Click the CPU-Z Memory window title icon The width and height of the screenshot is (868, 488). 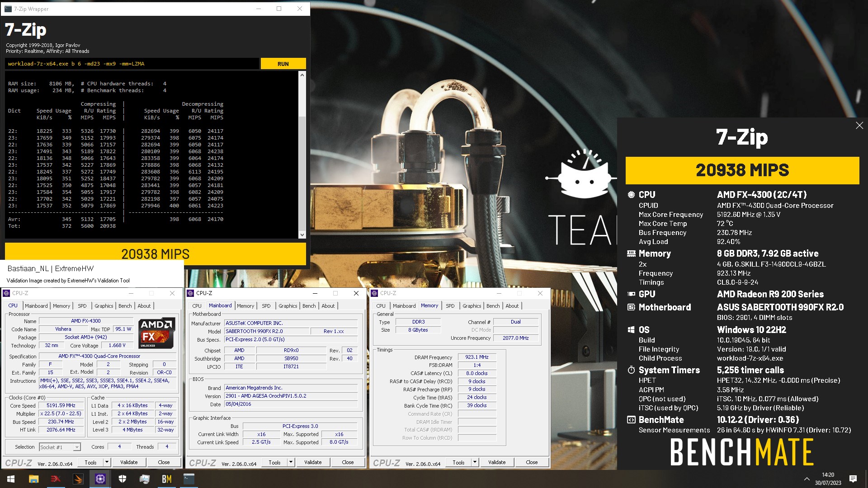pyautogui.click(x=374, y=293)
